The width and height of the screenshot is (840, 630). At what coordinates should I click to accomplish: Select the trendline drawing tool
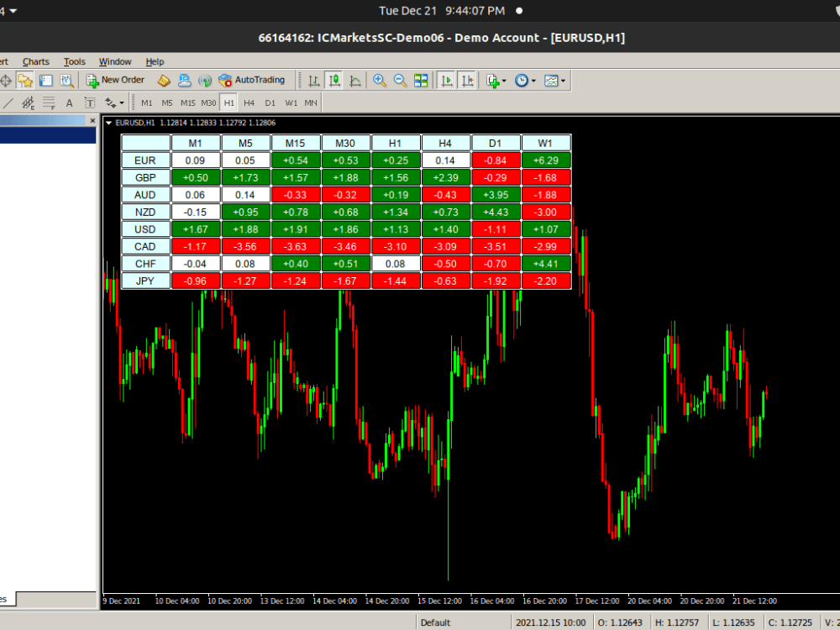pyautogui.click(x=8, y=102)
